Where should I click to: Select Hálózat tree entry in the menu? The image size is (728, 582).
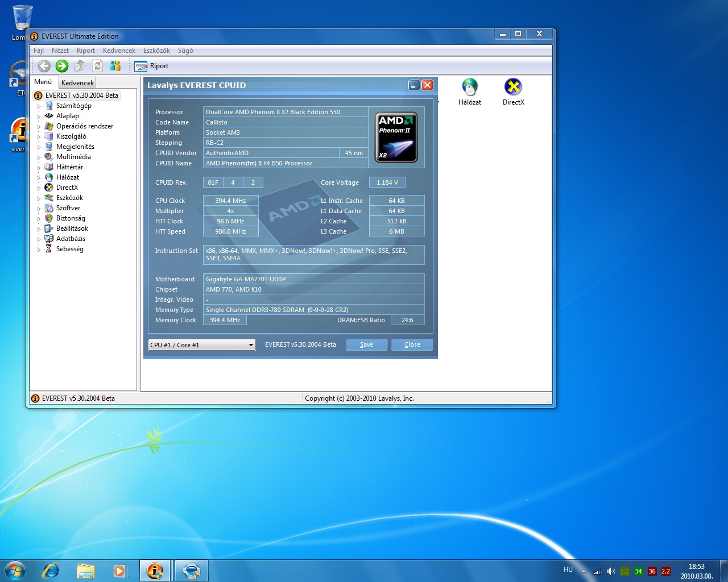click(x=67, y=177)
